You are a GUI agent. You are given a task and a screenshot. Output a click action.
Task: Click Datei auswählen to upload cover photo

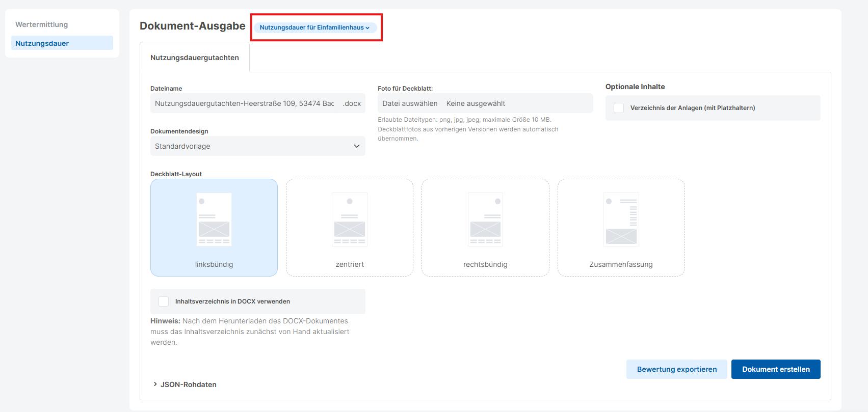pyautogui.click(x=410, y=103)
